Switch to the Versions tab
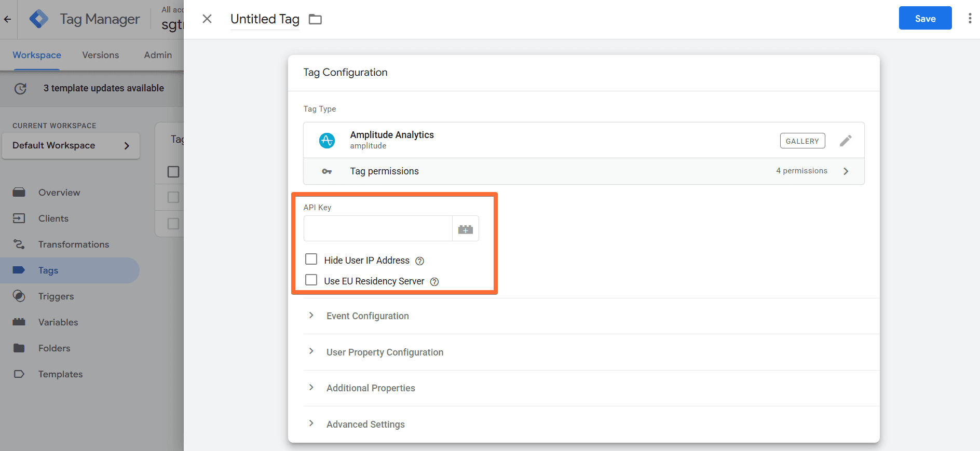This screenshot has width=980, height=451. pos(101,55)
